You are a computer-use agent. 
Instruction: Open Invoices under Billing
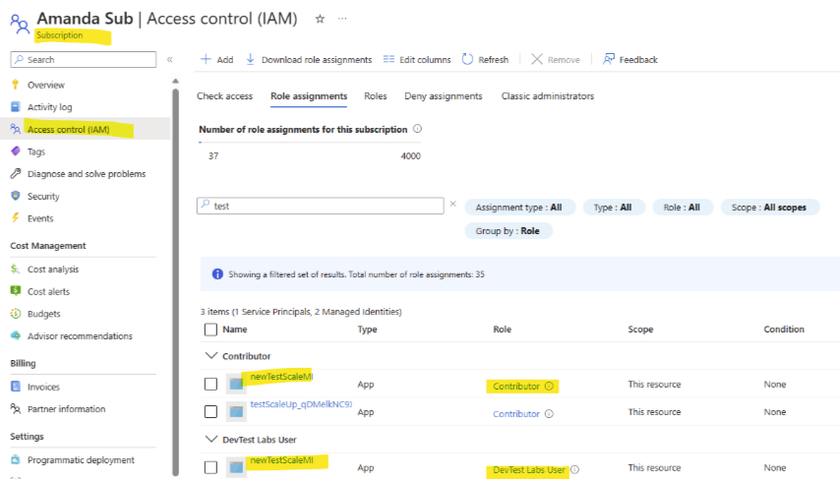coord(43,387)
